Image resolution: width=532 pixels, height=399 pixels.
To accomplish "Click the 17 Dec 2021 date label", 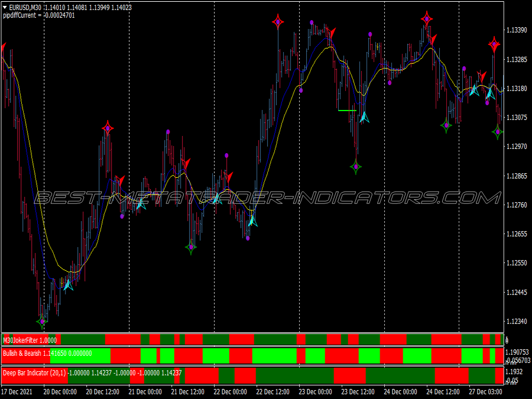I will (17, 391).
